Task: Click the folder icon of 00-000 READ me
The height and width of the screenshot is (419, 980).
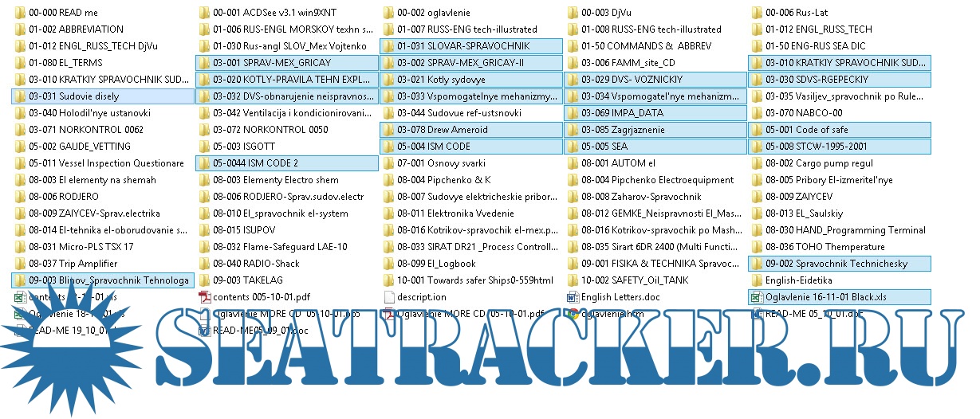Action: coord(20,13)
